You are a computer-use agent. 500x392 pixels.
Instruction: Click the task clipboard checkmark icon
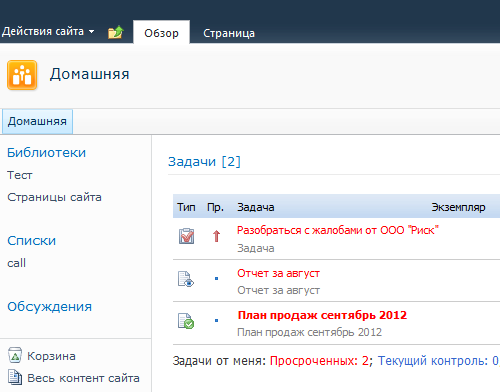[186, 236]
